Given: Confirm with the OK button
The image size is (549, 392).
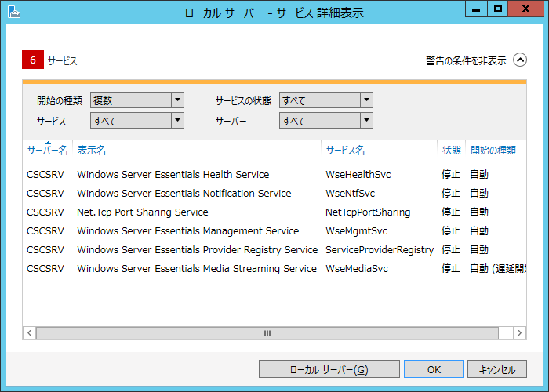Looking at the screenshot, I should 434,369.
